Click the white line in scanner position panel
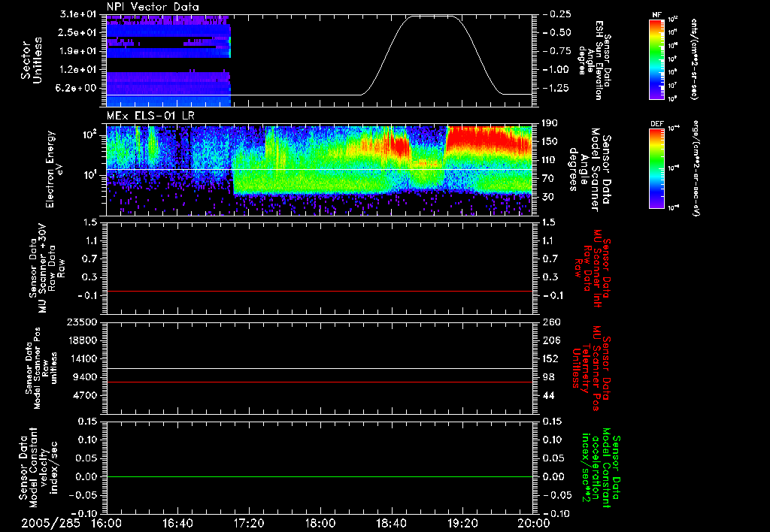Image resolution: width=770 pixels, height=532 pixels. (x=320, y=369)
